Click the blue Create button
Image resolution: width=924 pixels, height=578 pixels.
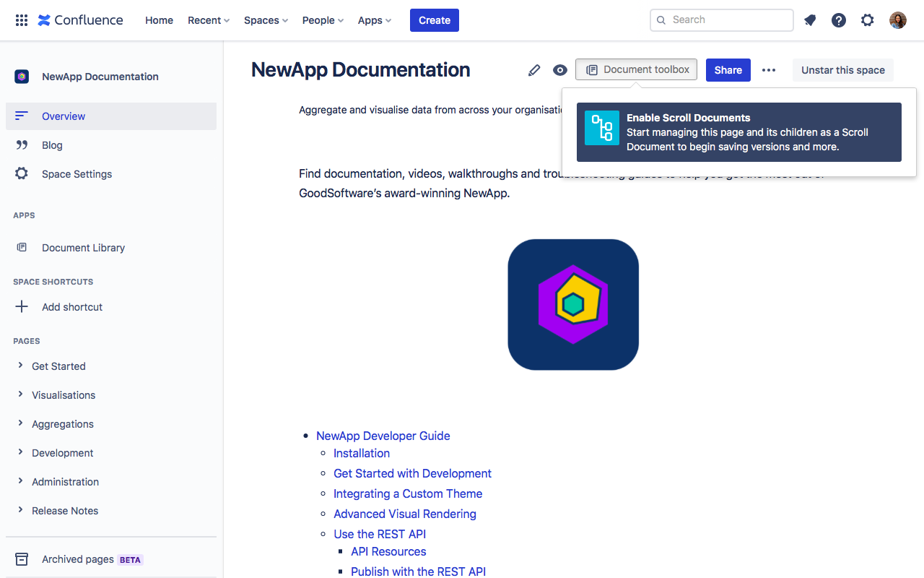coord(434,20)
